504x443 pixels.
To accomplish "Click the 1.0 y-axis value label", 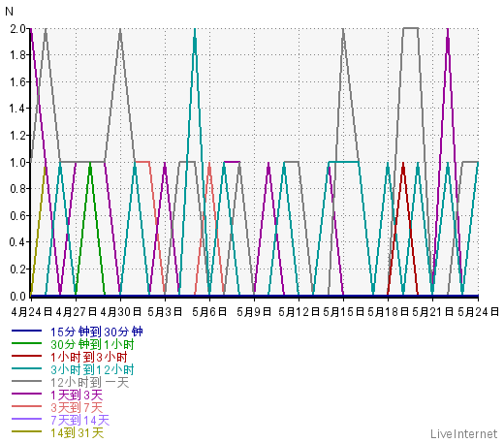I will pyautogui.click(x=17, y=162).
